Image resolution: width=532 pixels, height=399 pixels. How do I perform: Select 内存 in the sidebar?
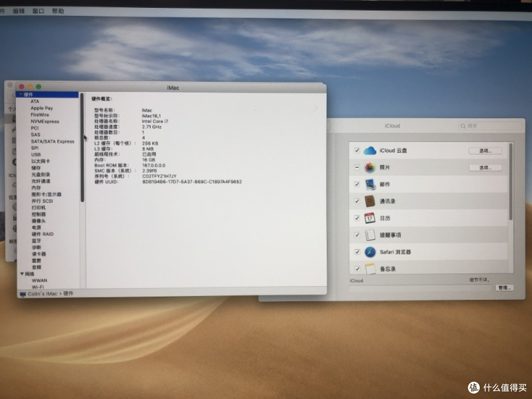pyautogui.click(x=36, y=188)
